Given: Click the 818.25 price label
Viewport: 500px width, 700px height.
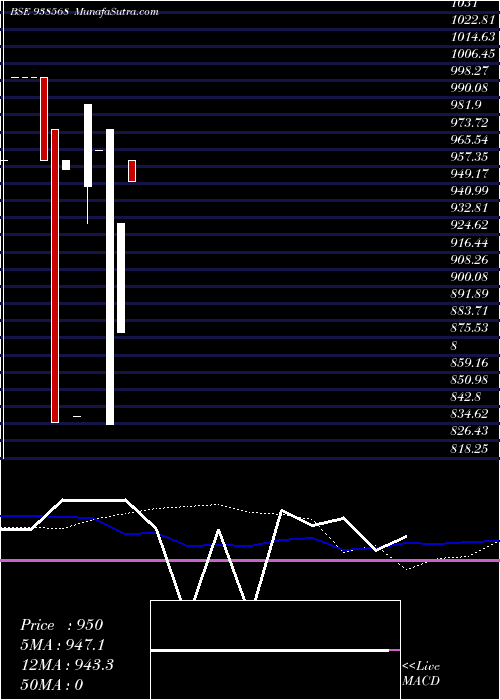Looking at the screenshot, I should (469, 449).
